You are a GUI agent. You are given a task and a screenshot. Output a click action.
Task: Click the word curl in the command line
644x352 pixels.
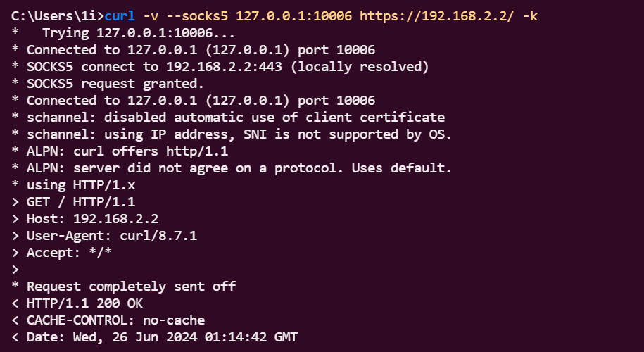tap(120, 16)
